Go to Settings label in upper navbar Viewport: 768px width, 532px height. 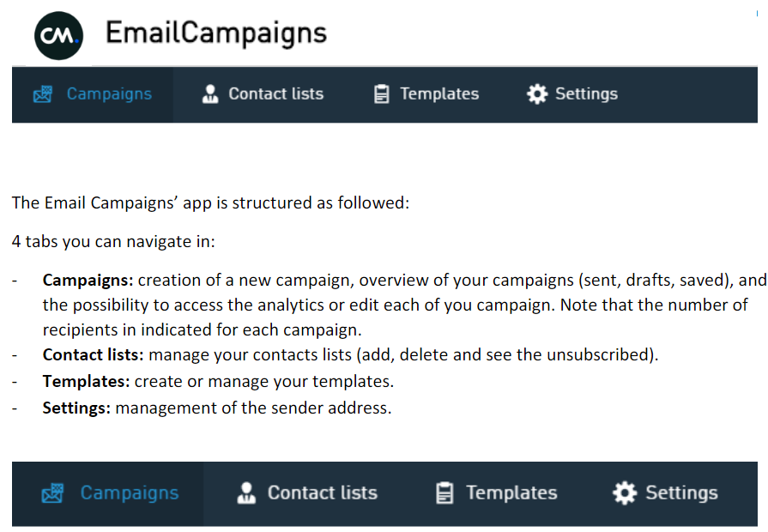pyautogui.click(x=586, y=94)
